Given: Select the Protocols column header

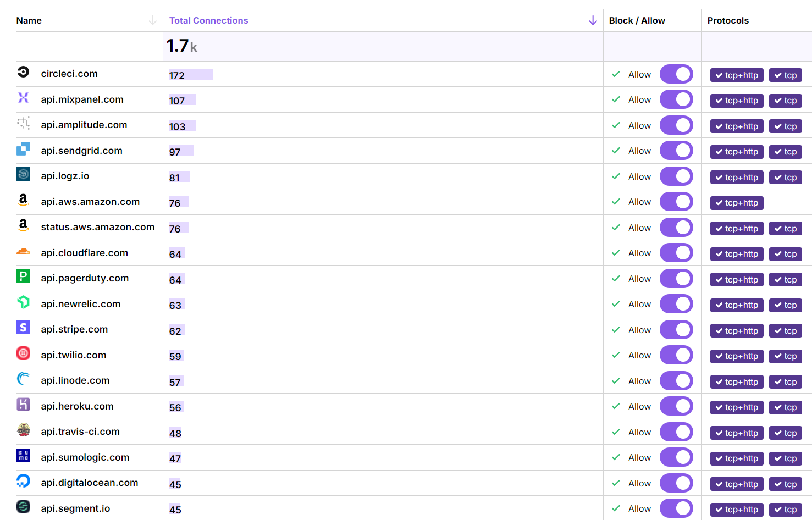Looking at the screenshot, I should pos(728,21).
